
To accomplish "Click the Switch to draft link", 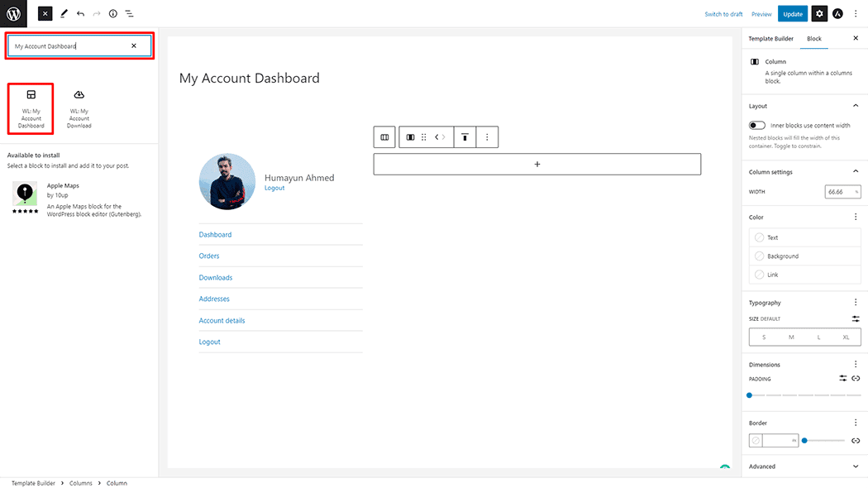I will pyautogui.click(x=723, y=14).
